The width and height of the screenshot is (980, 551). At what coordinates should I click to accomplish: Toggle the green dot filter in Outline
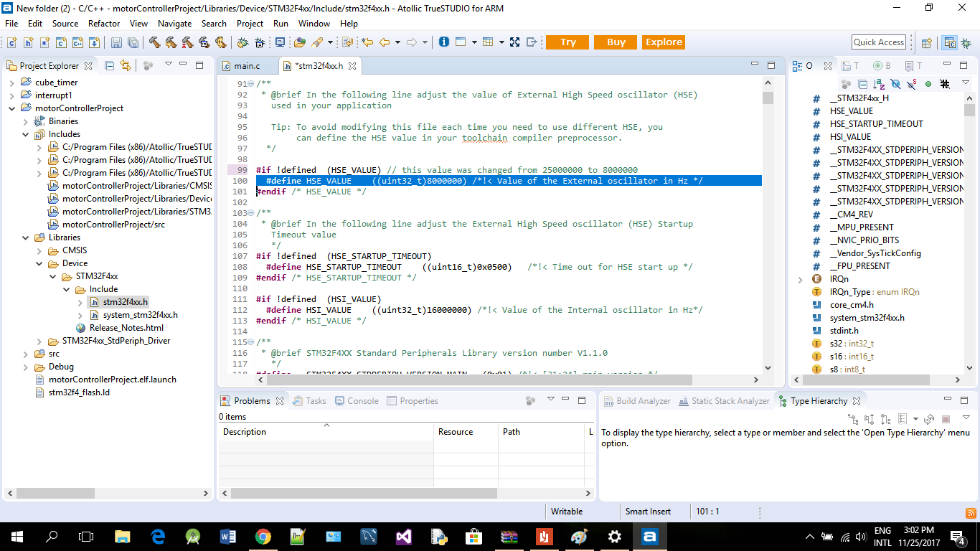point(928,84)
